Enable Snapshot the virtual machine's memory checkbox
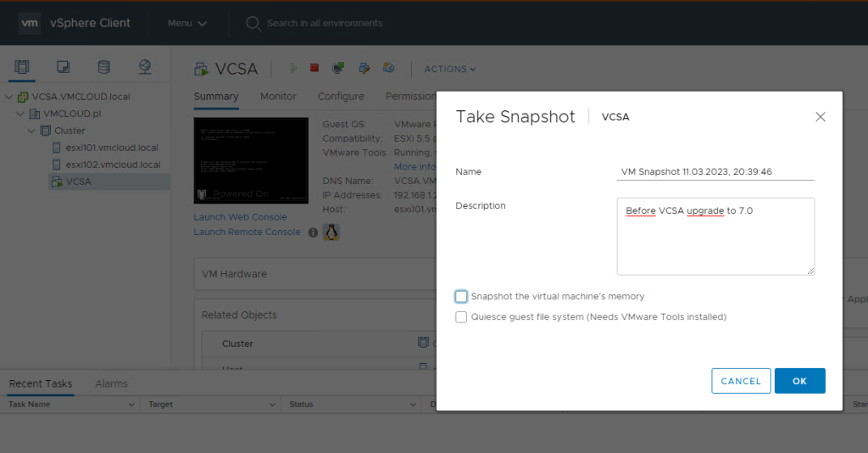Image resolution: width=868 pixels, height=453 pixels. [461, 297]
